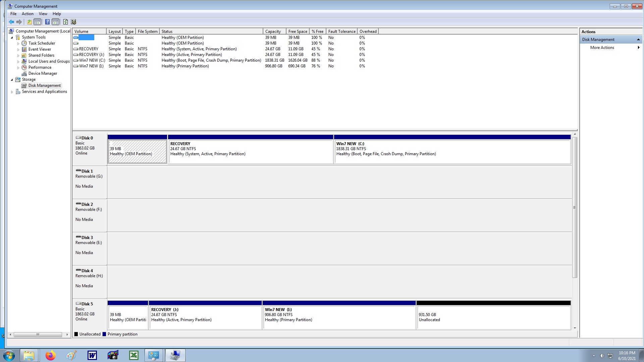Screen dimensions: 644x362
Task: Collapse the Storage tree node
Action: click(x=12, y=80)
